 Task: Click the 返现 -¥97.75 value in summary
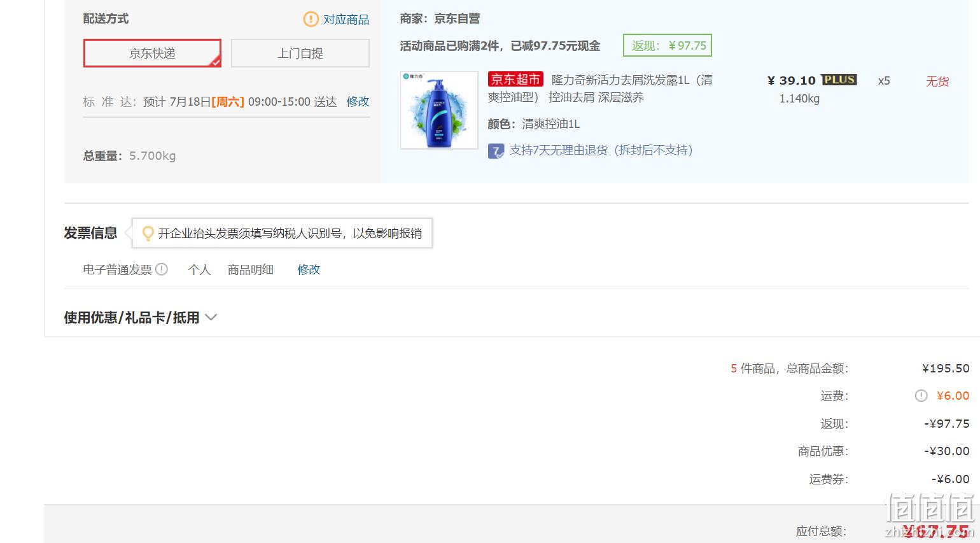[947, 424]
